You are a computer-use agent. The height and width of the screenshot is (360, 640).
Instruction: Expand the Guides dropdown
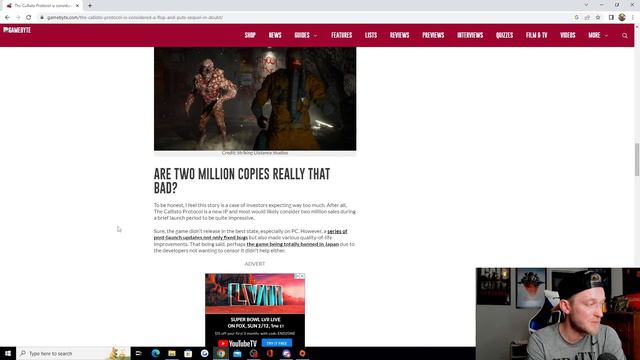[306, 36]
